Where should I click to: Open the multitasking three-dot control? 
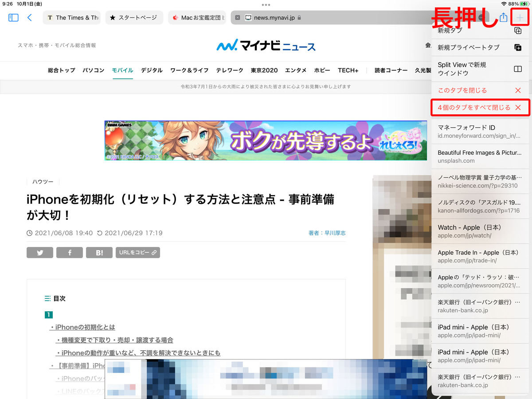tap(266, 5)
